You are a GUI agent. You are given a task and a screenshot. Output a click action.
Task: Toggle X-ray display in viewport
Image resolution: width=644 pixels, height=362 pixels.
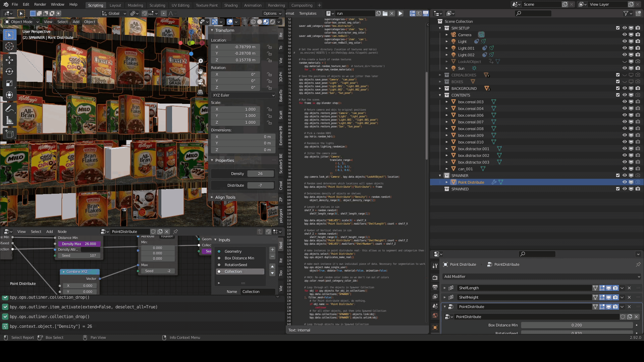point(245,22)
